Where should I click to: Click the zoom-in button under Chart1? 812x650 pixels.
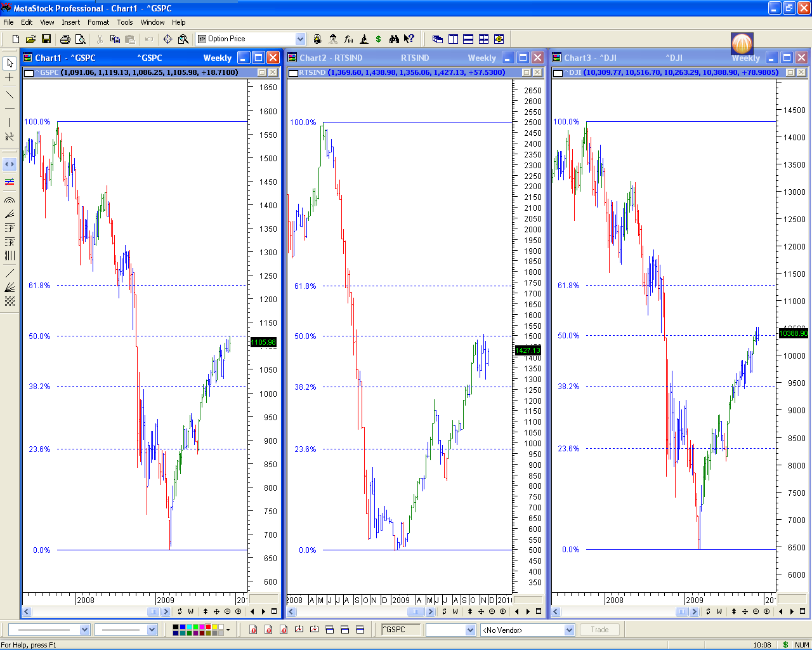coord(238,611)
